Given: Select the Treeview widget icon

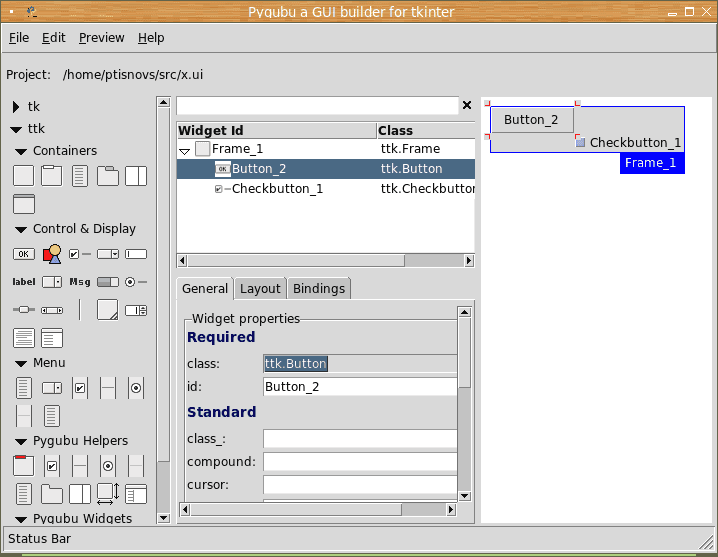Looking at the screenshot, I should tap(52, 339).
